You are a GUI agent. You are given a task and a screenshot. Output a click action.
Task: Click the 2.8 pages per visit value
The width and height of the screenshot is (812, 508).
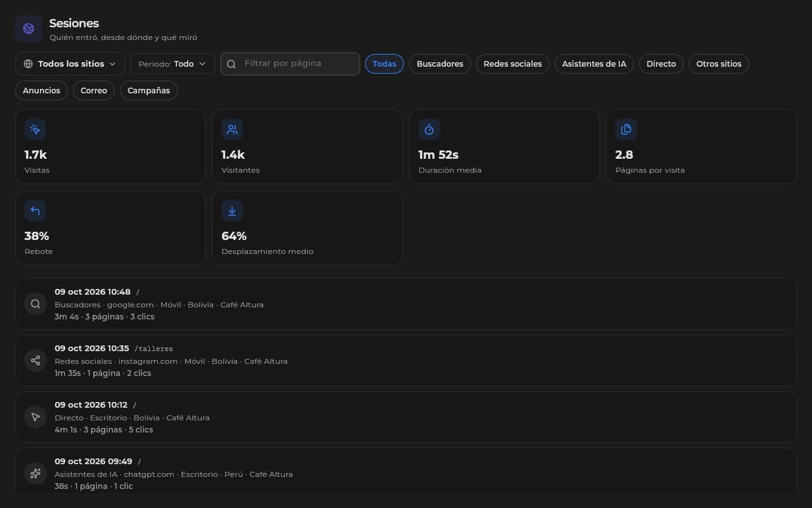624,154
